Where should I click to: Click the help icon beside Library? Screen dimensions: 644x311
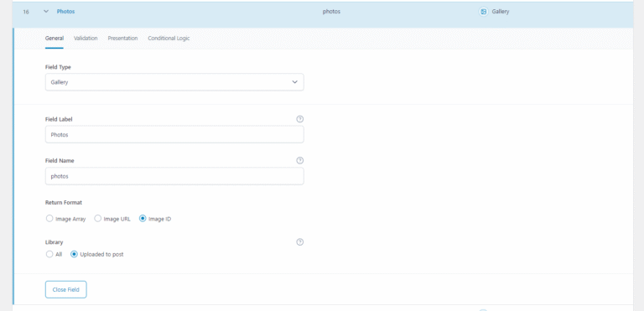pos(300,242)
